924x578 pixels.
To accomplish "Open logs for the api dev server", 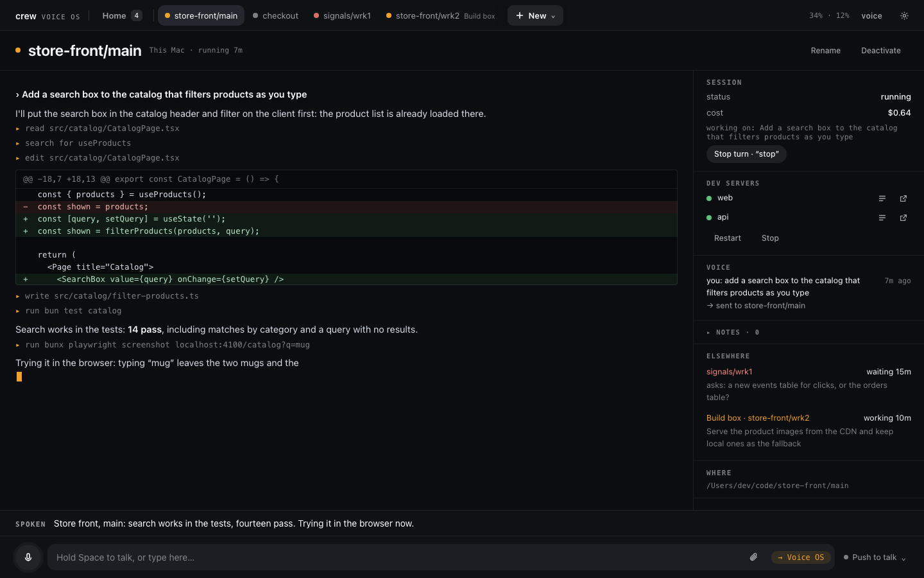I will click(x=882, y=218).
